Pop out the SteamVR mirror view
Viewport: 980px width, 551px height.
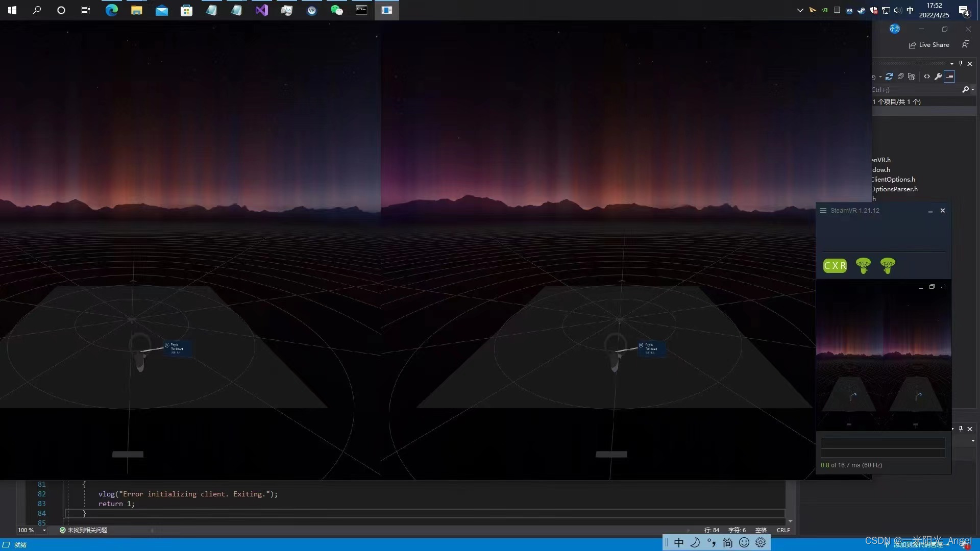coord(932,287)
